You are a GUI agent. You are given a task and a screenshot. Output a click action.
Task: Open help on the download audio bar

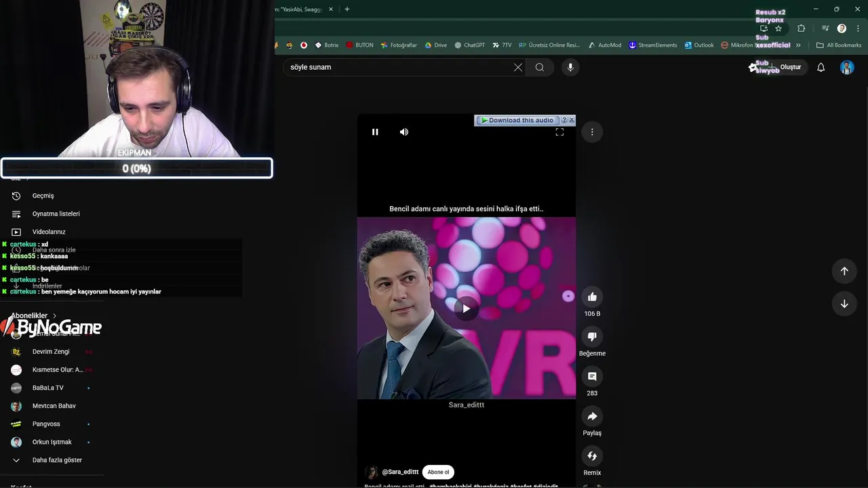(x=564, y=120)
